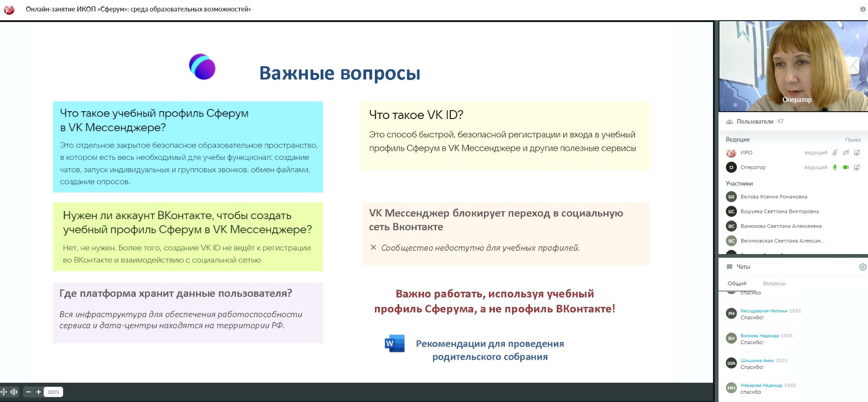Click the РН avatar in chat
Image resolution: width=868 pixels, height=402 pixels.
click(x=731, y=314)
